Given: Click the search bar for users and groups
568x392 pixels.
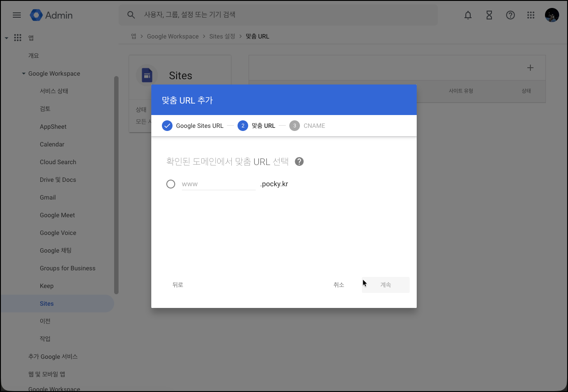Looking at the screenshot, I should click(x=278, y=15).
